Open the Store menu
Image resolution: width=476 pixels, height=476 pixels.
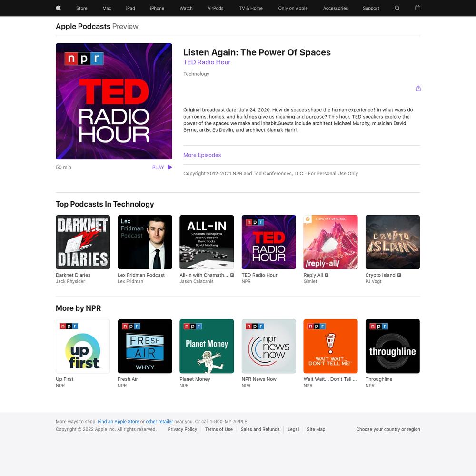82,8
